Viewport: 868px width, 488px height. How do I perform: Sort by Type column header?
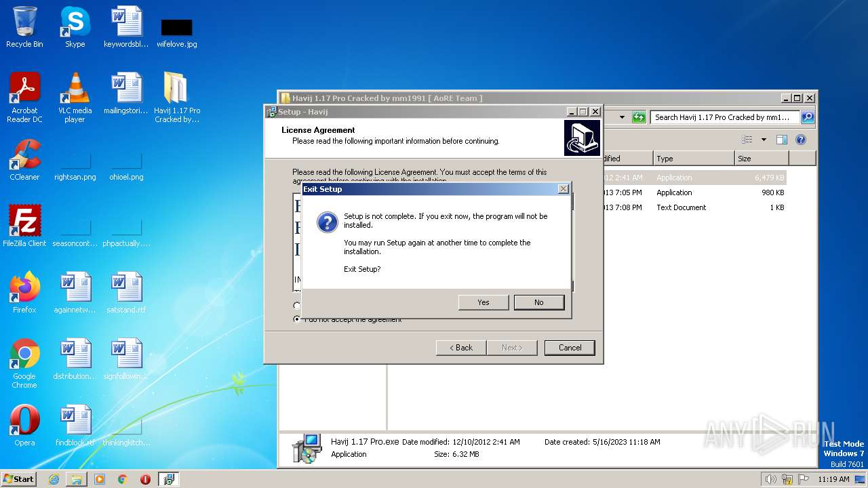(694, 159)
